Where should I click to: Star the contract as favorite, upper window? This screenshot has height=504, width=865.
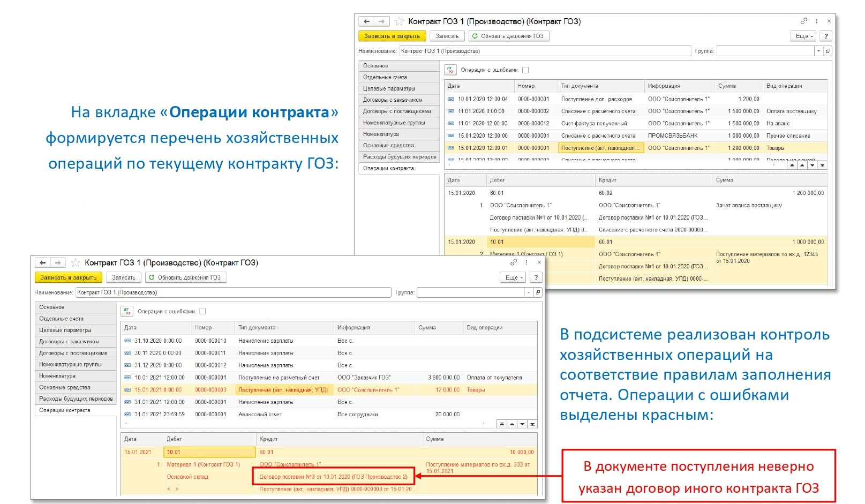click(399, 21)
